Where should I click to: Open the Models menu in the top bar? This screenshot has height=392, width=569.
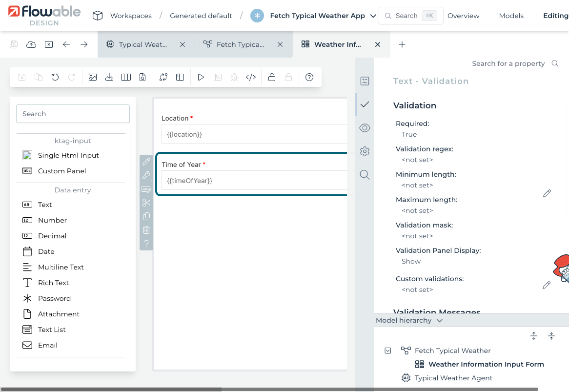[511, 15]
